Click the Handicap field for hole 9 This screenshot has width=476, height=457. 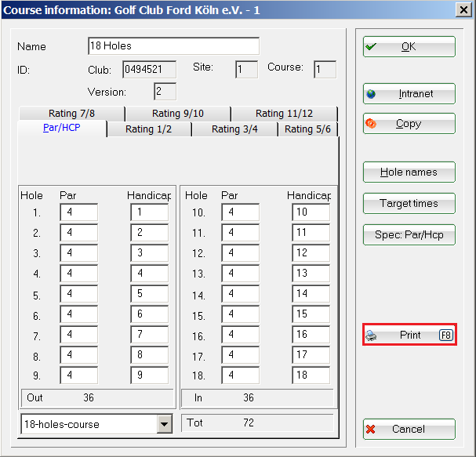[x=149, y=375]
